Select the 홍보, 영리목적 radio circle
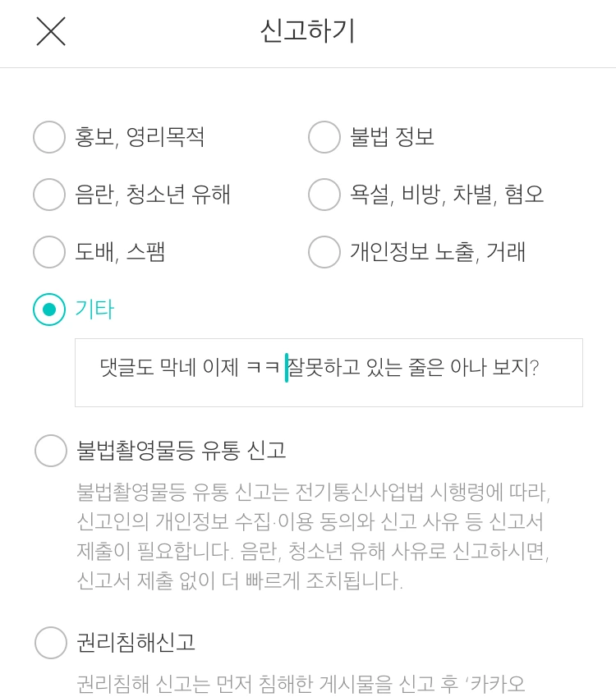616x697 pixels. click(x=49, y=137)
